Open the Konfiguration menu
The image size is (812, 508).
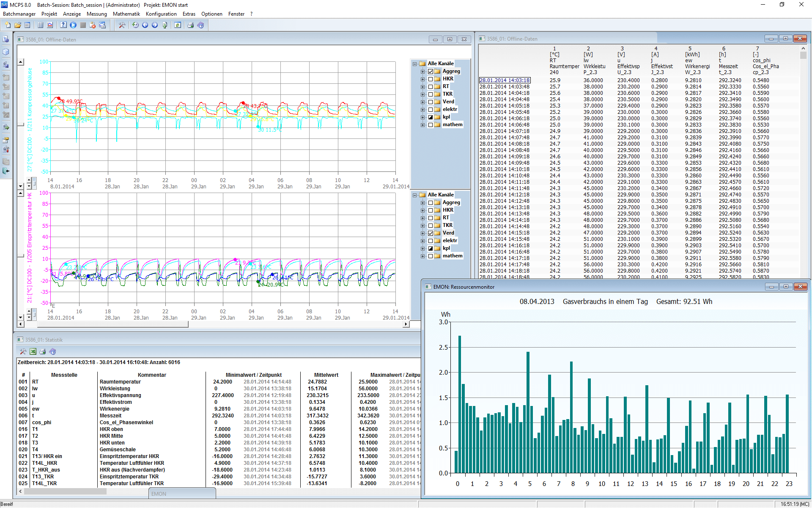click(x=161, y=14)
